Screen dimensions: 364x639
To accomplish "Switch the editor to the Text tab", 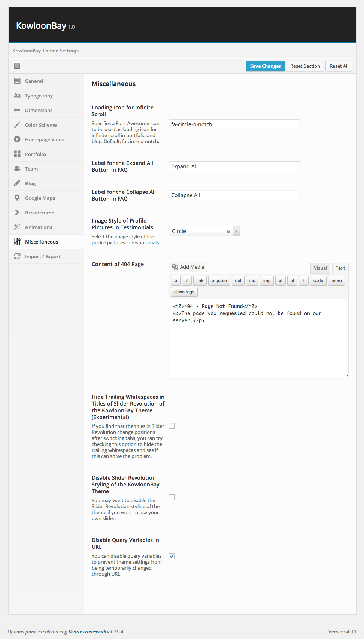I will 340,268.
